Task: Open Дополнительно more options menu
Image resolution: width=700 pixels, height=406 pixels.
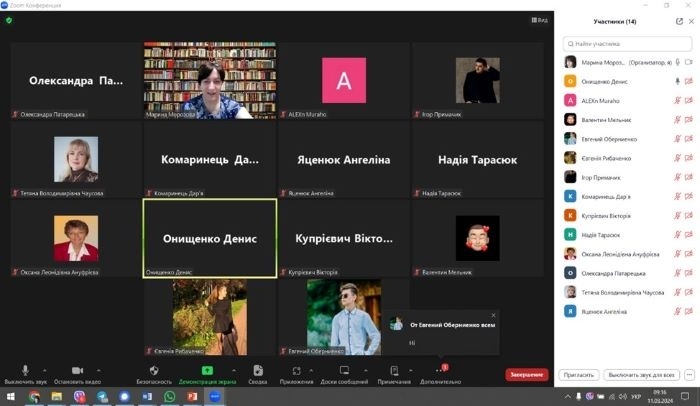Action: coord(440,371)
